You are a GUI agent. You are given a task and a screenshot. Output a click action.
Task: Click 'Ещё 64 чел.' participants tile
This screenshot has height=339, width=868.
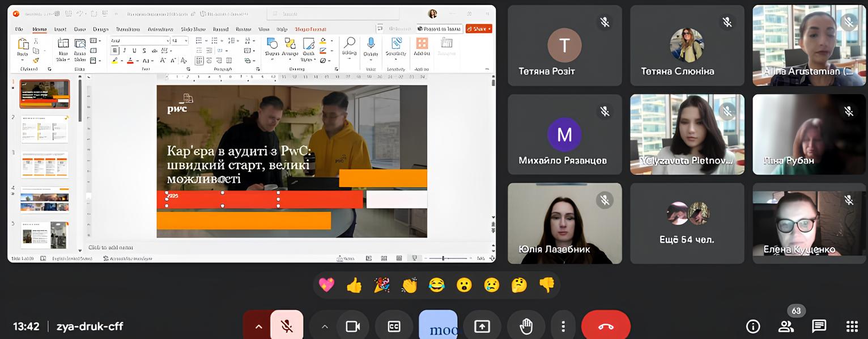(687, 223)
